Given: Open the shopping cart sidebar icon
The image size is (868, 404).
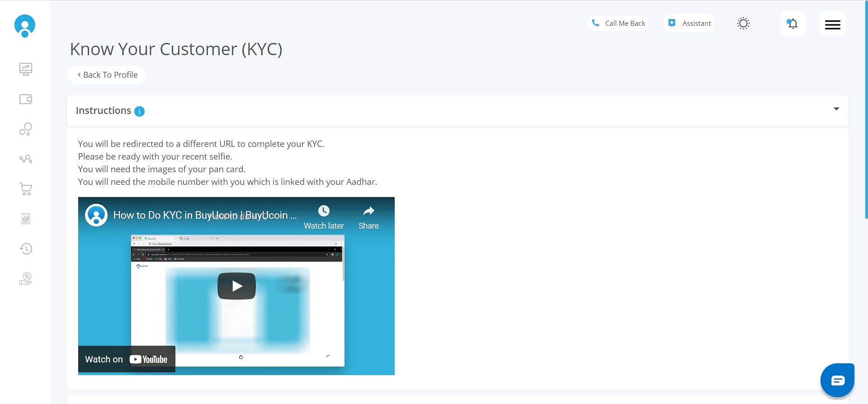Looking at the screenshot, I should pyautogui.click(x=26, y=189).
